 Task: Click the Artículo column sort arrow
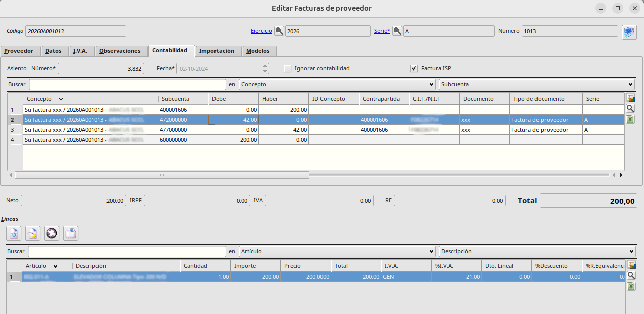55,266
